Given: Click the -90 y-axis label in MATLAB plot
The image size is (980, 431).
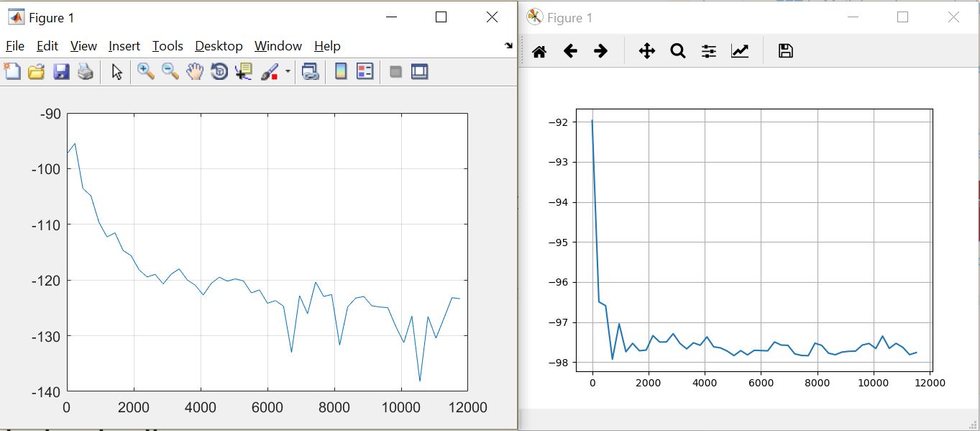Looking at the screenshot, I should pos(50,114).
